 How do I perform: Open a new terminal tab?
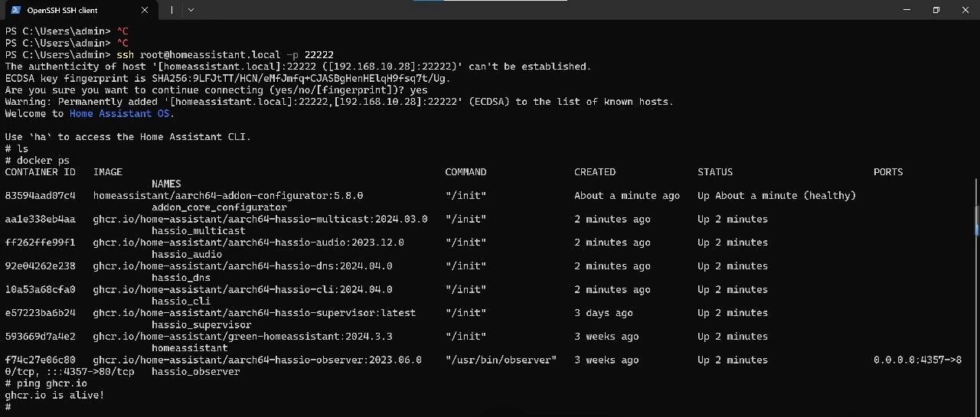171,10
